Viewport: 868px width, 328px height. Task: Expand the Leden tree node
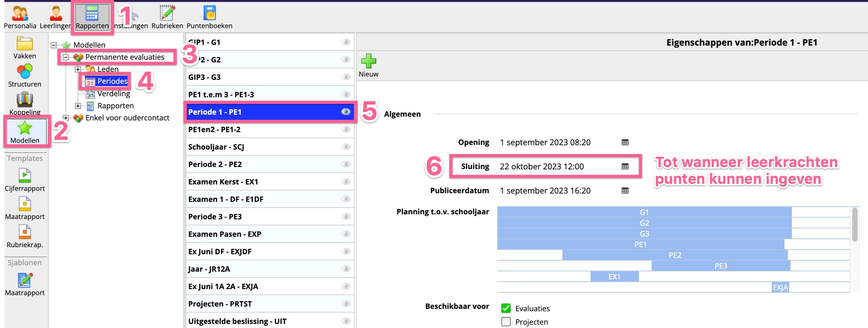pyautogui.click(x=78, y=69)
